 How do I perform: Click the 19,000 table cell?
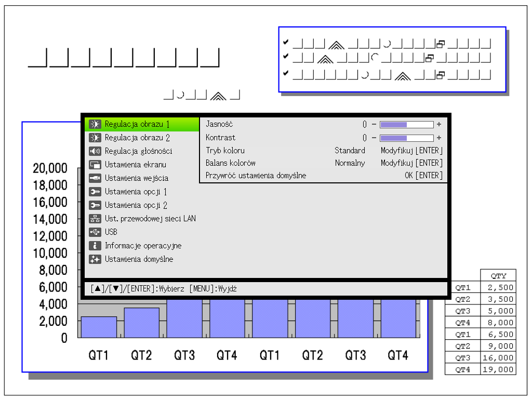[498, 369]
